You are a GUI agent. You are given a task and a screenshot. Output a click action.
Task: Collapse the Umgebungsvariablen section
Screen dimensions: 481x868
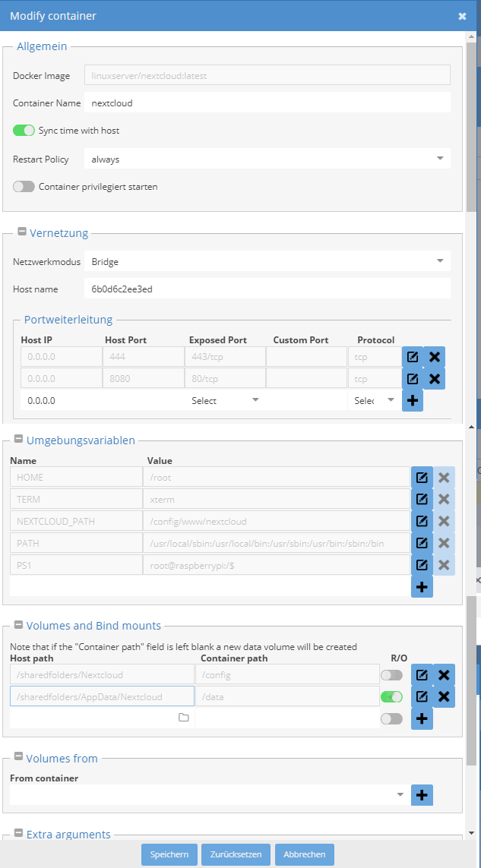(18, 440)
